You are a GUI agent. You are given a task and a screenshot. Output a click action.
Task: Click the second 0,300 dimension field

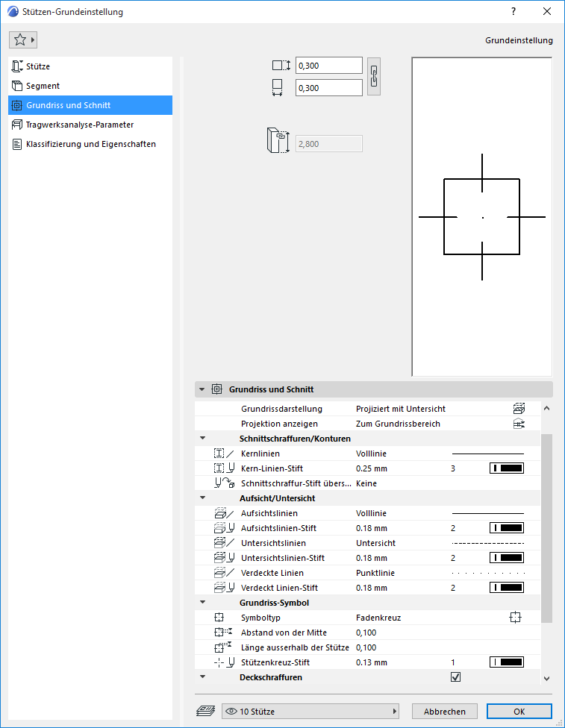click(x=329, y=88)
